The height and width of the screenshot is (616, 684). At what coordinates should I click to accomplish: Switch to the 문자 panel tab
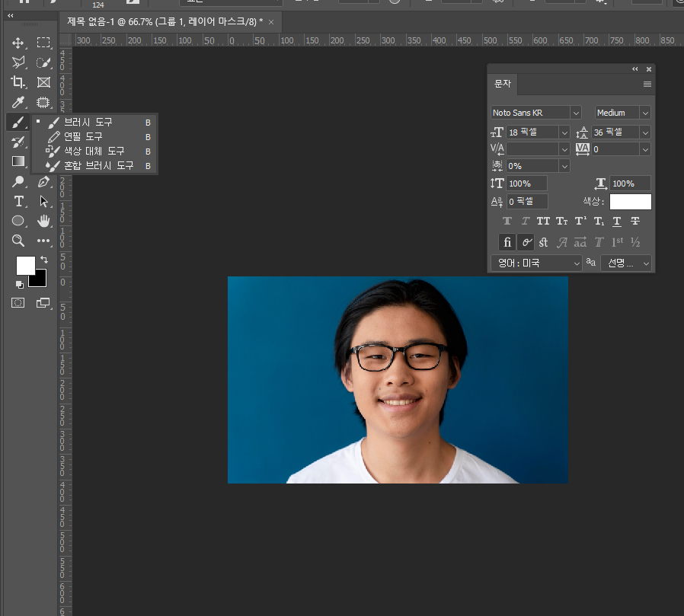pos(502,84)
